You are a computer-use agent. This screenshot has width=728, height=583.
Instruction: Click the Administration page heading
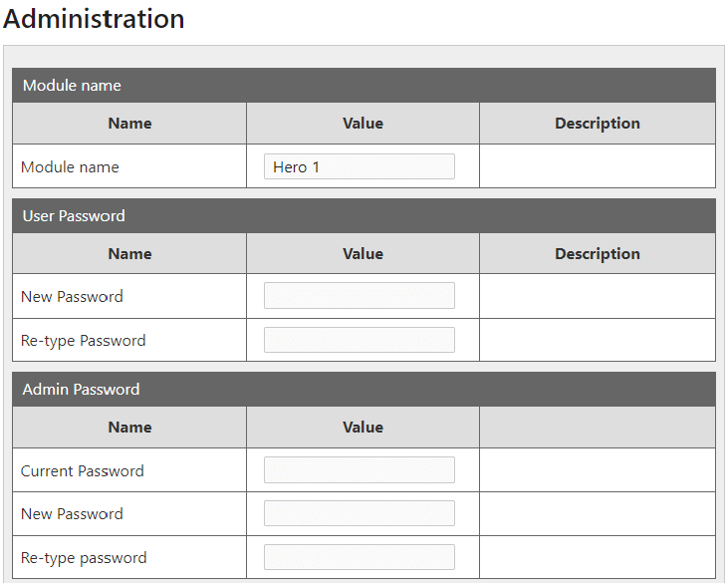pos(94,19)
